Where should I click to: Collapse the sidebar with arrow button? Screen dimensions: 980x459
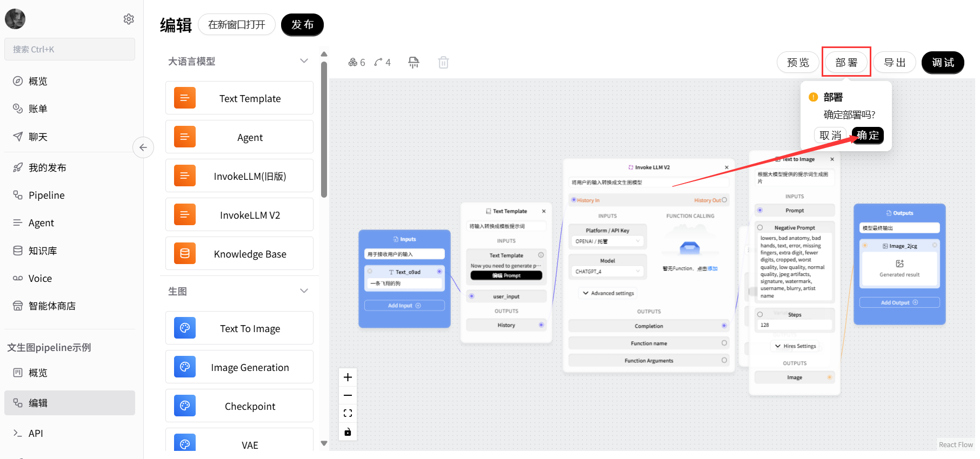[143, 147]
